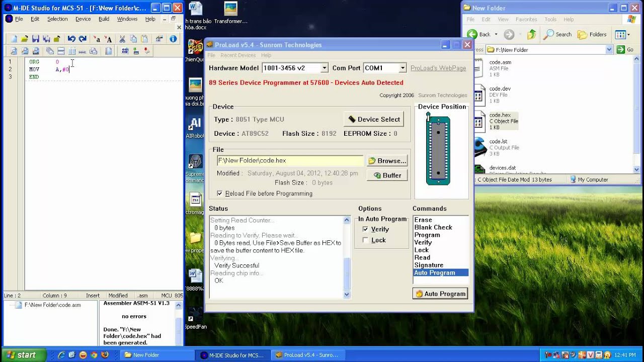Click Status log scrollbar down arrow
This screenshot has width=644, height=362.
point(347,295)
